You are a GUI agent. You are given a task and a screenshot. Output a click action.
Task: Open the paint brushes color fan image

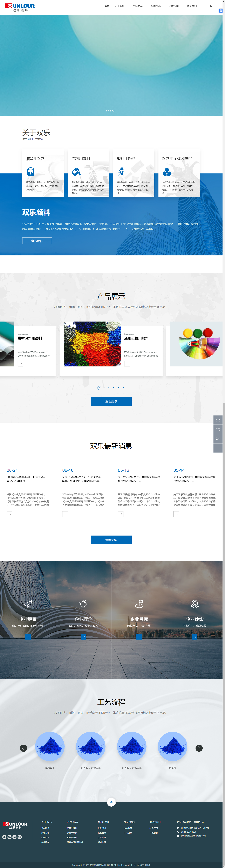tap(196, 344)
